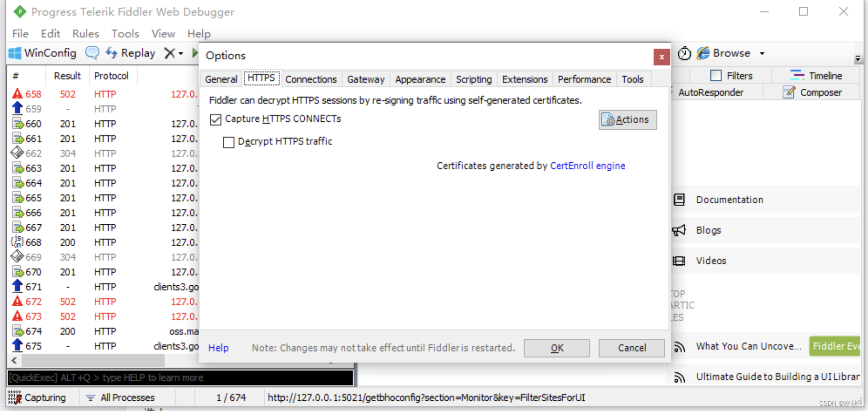Uncheck Capture HTTPS CONNECTs checkbox
This screenshot has height=411, width=868.
(216, 119)
